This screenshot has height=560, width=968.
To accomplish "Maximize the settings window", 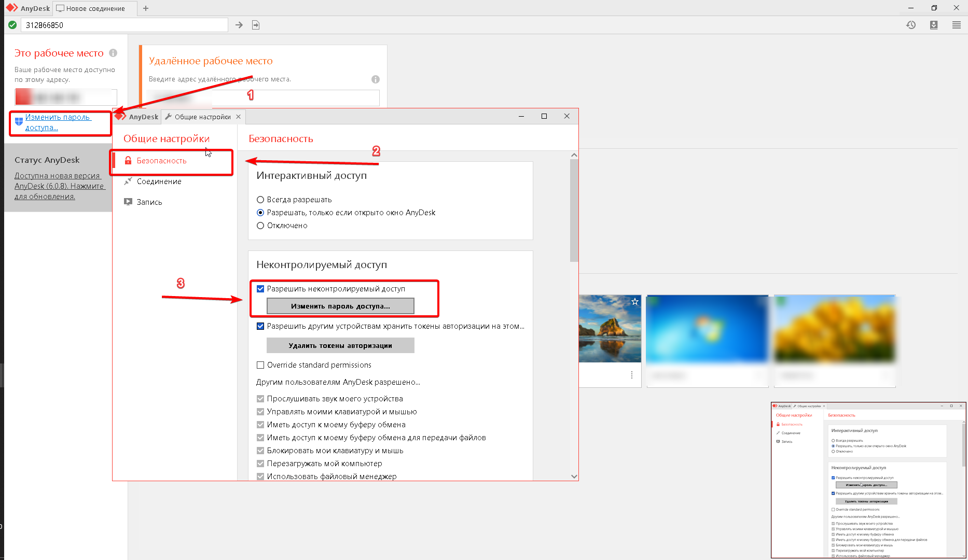I will [x=544, y=116].
